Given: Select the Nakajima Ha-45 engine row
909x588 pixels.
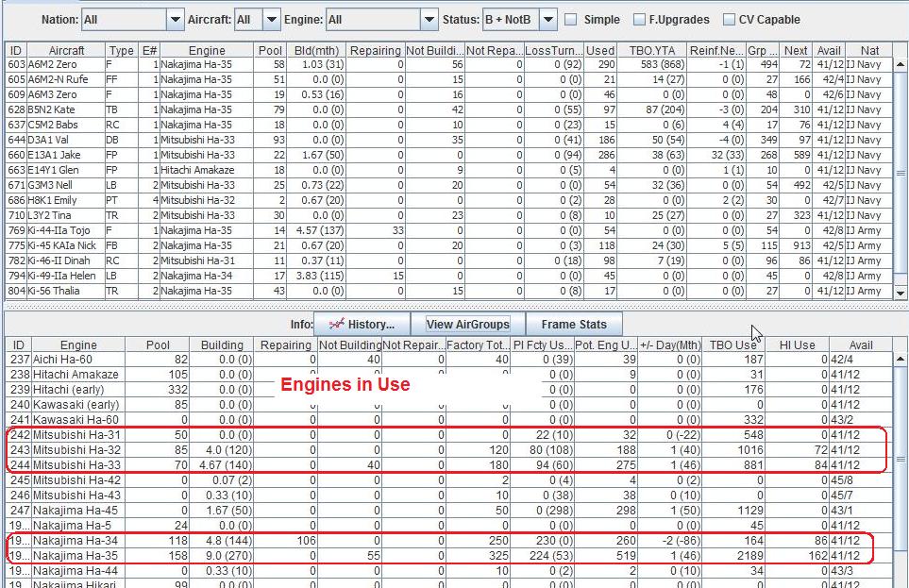Looking at the screenshot, I should tap(448, 511).
